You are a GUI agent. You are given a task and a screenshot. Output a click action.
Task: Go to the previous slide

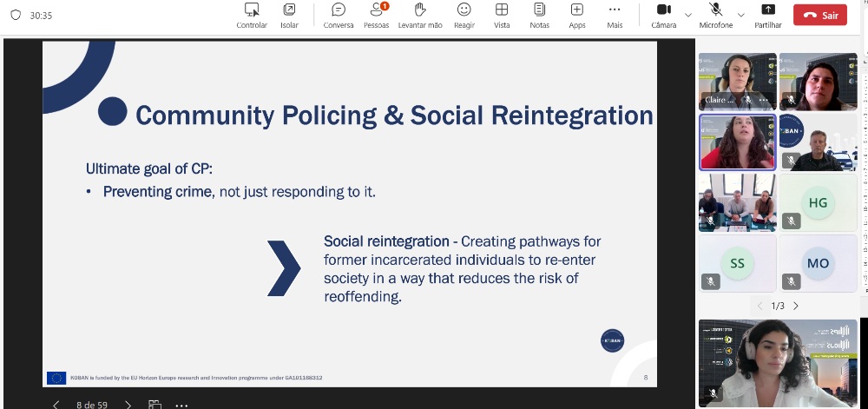[x=56, y=405]
